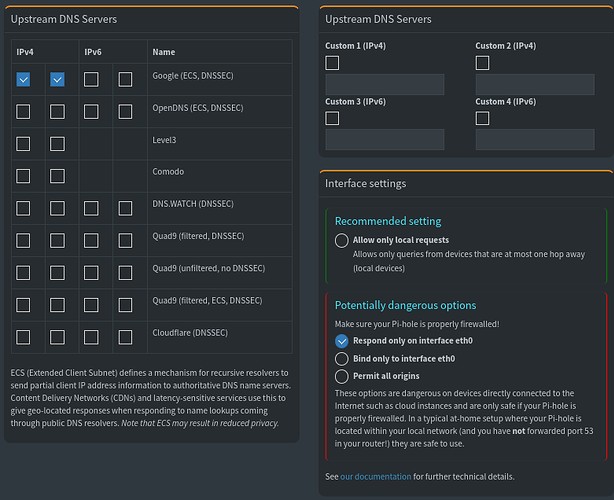
Task: Enable the Comodo IPv4 checkbox
Action: [23, 176]
